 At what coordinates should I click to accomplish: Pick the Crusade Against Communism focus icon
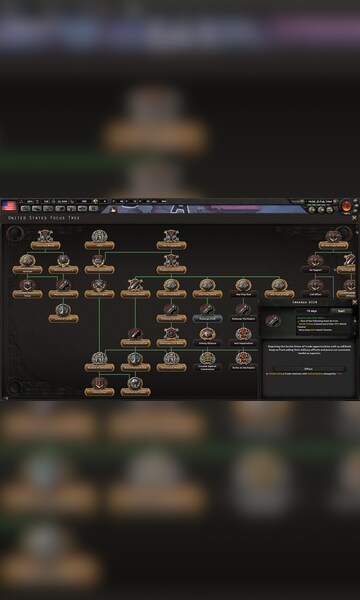point(207,358)
